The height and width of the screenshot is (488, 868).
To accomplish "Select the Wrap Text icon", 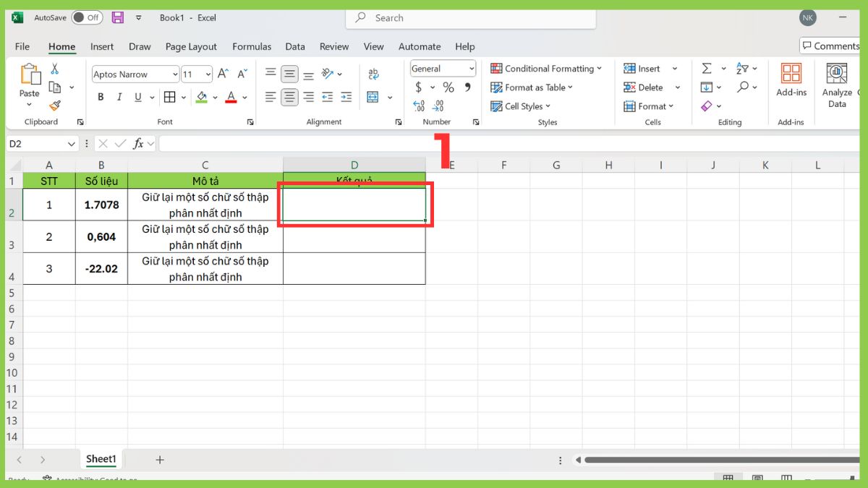I will pyautogui.click(x=374, y=73).
